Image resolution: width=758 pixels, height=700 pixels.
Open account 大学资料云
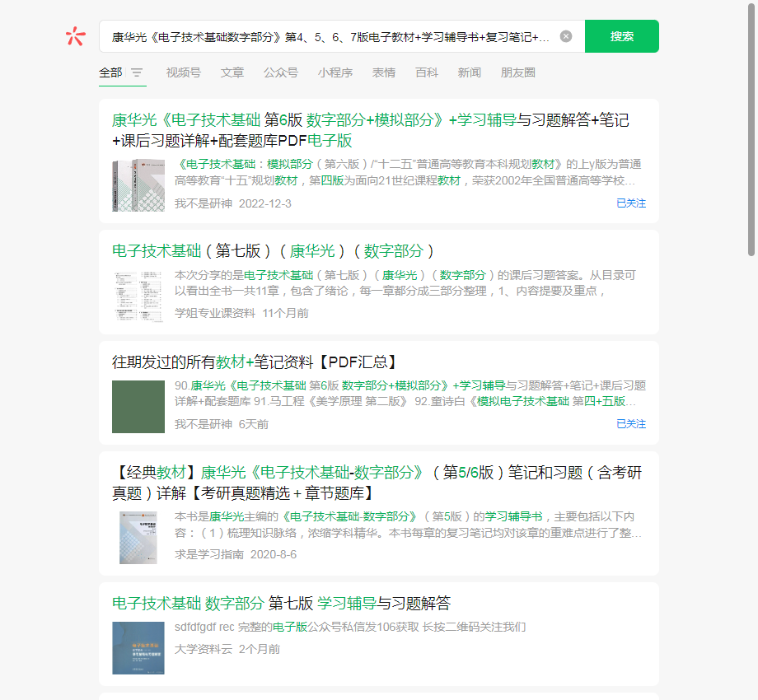[203, 649]
